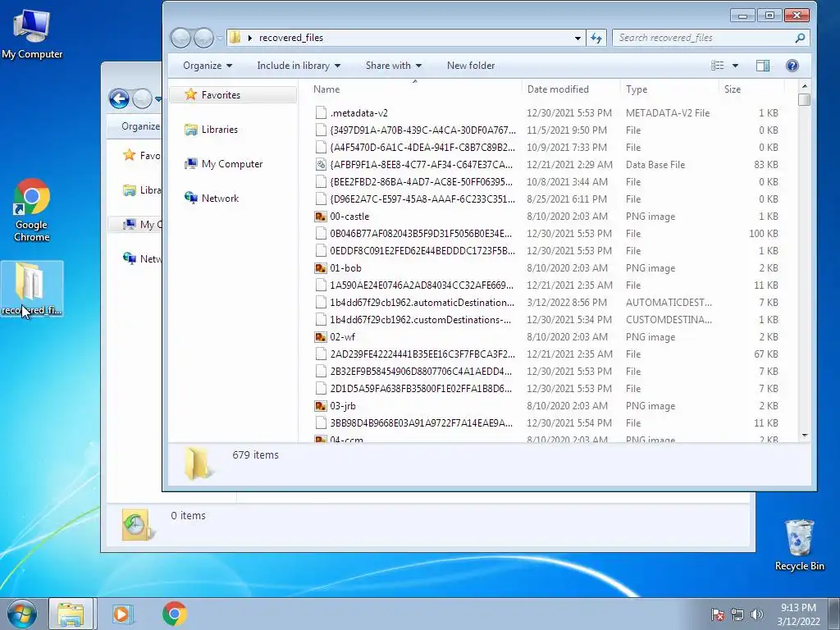Refresh the recovered_files address bar
The width and height of the screenshot is (840, 630).
[596, 38]
